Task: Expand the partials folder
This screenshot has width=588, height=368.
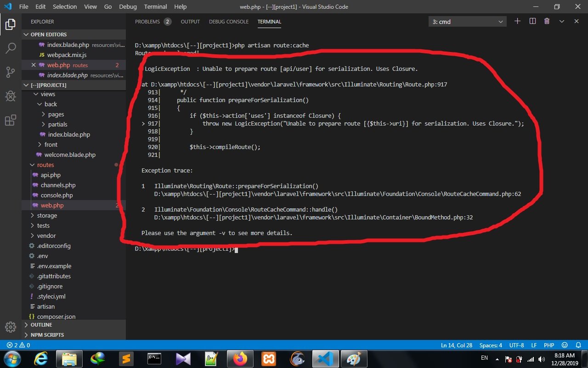Action: pos(73,124)
